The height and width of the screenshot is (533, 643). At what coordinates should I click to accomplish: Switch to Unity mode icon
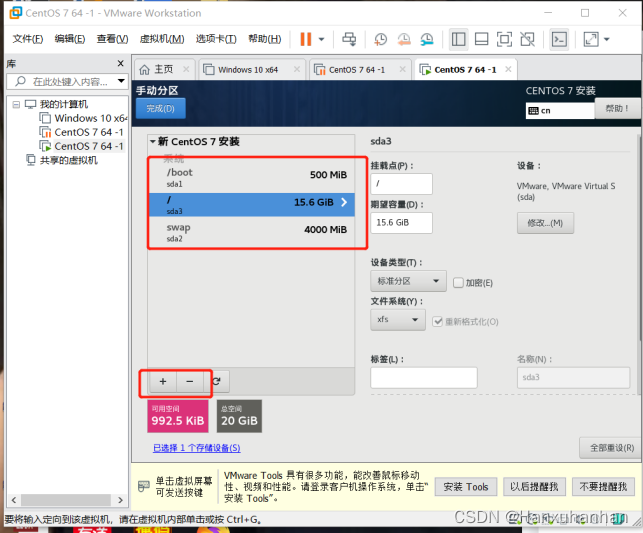527,39
